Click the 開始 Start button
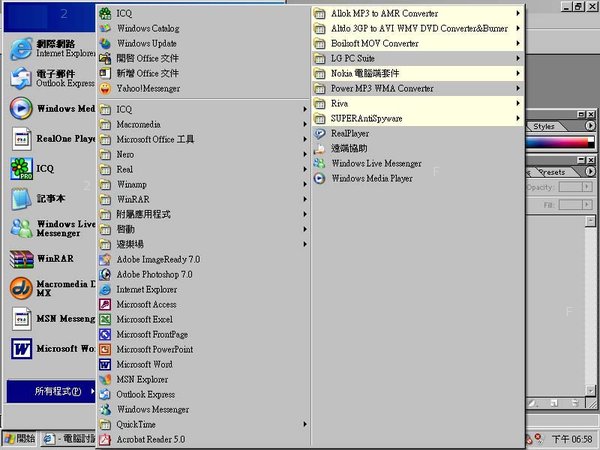Screen dimensions: 600x450 coord(20,439)
